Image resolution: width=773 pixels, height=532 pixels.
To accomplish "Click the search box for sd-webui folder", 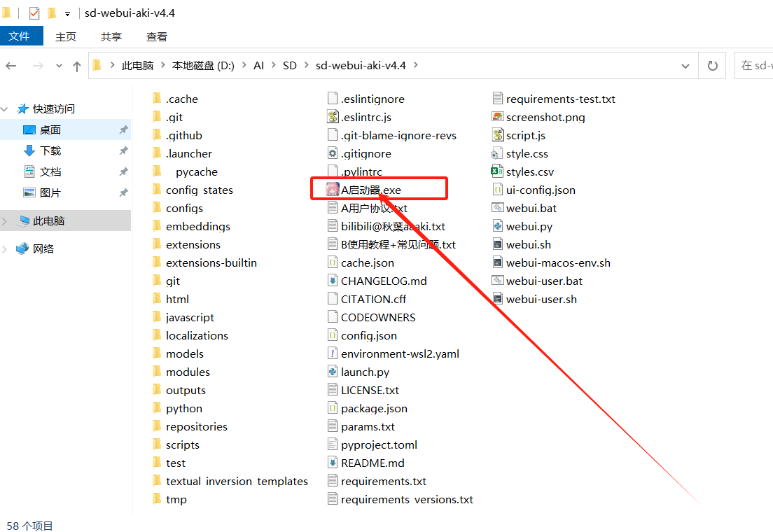I will point(754,66).
